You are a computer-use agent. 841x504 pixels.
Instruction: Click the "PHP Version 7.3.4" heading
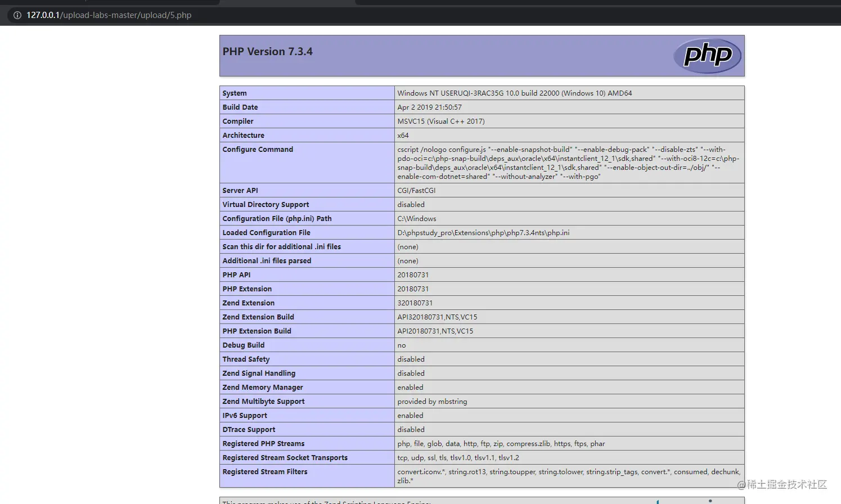[267, 52]
